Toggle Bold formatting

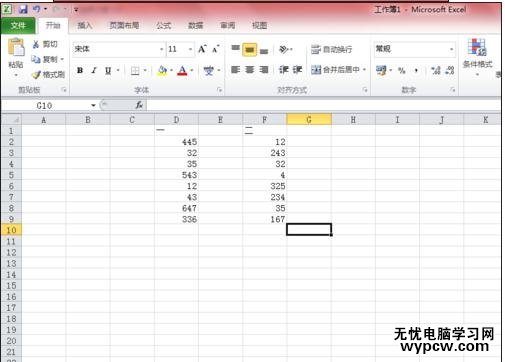click(80, 70)
